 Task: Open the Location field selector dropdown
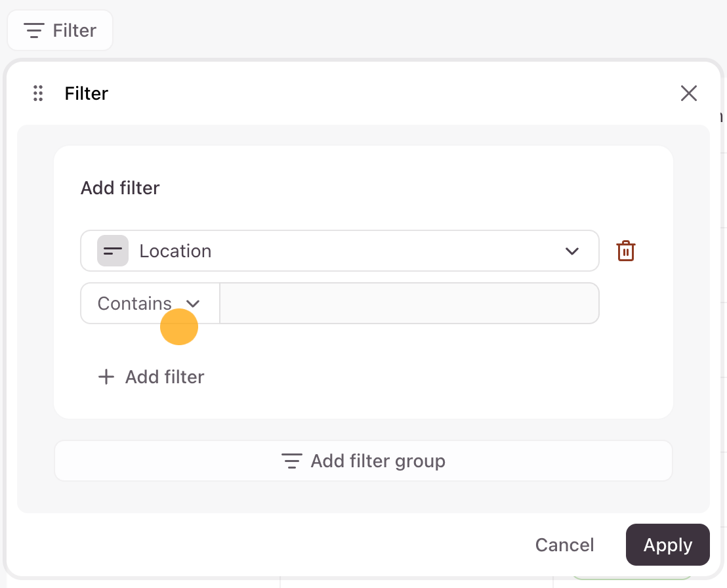(x=339, y=251)
